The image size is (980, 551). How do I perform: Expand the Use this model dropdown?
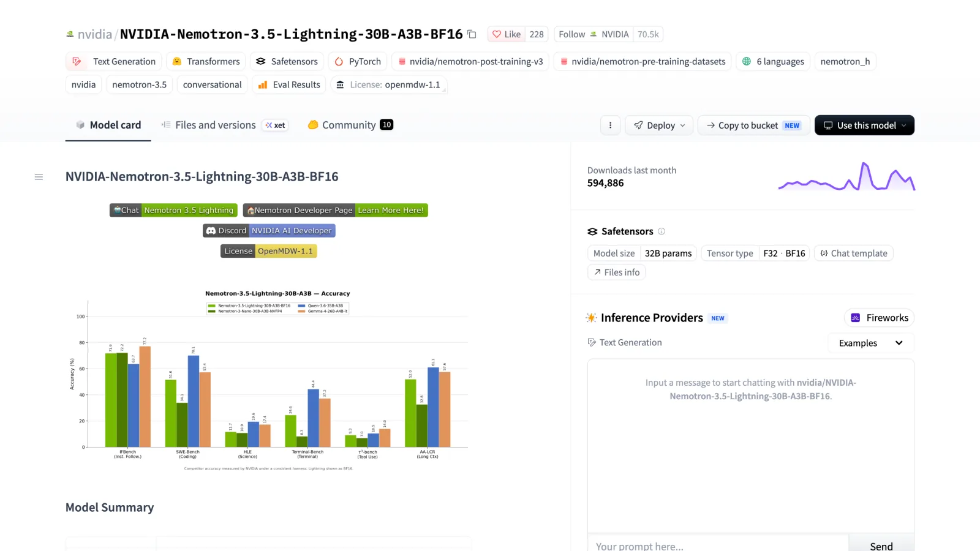864,125
